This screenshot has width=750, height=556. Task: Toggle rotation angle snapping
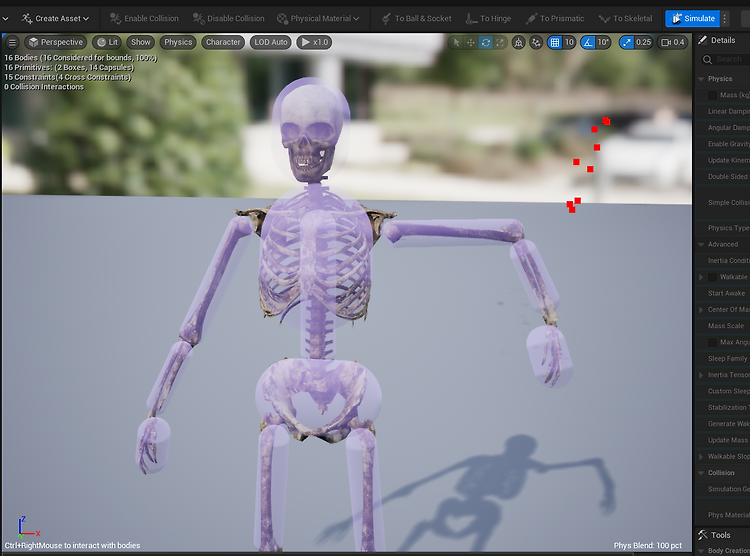tap(588, 43)
